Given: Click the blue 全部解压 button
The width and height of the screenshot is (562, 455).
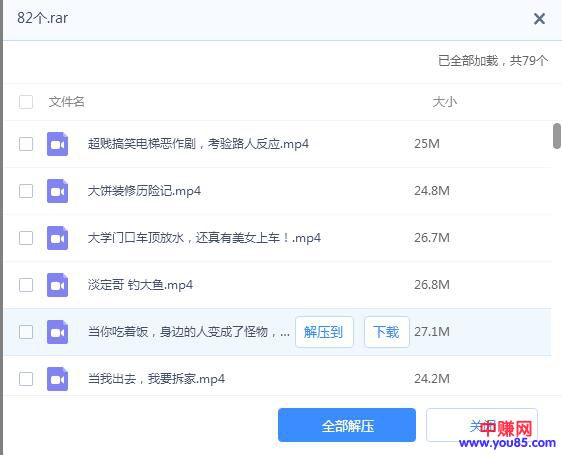Looking at the screenshot, I should point(347,425).
